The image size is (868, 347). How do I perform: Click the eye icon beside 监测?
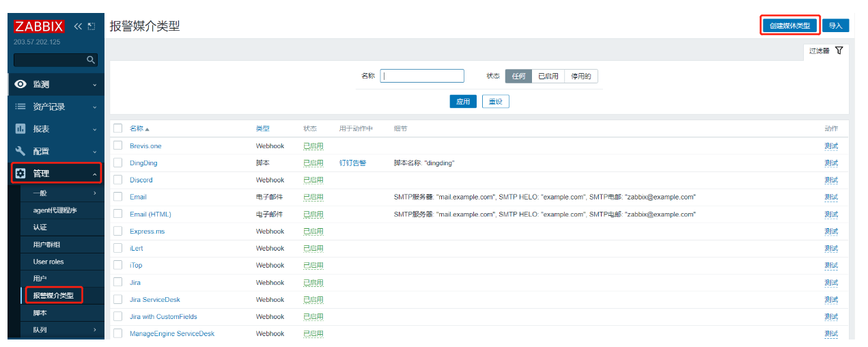coord(20,85)
